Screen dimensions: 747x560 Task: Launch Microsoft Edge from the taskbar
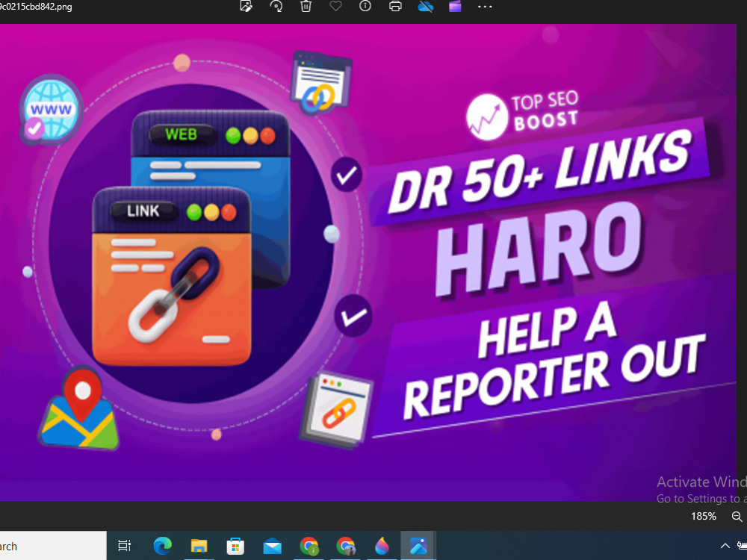click(162, 546)
